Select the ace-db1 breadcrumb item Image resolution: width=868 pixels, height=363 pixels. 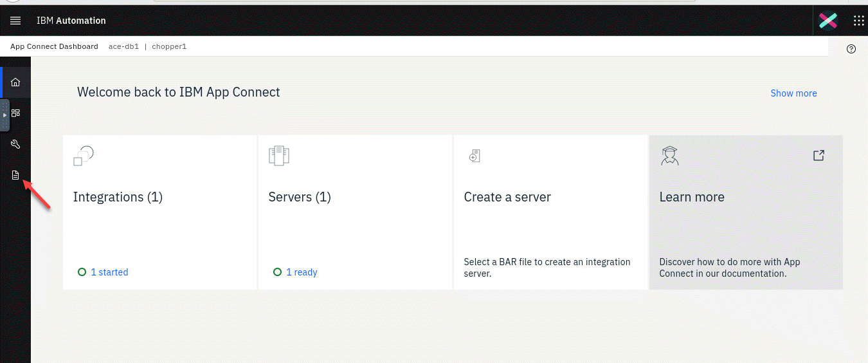coord(123,46)
